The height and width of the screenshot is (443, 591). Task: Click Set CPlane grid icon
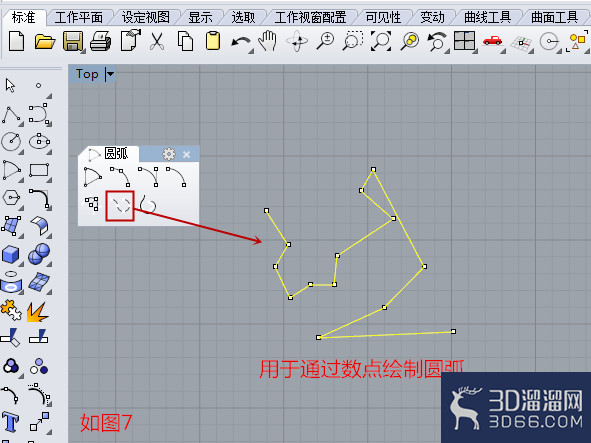click(521, 43)
